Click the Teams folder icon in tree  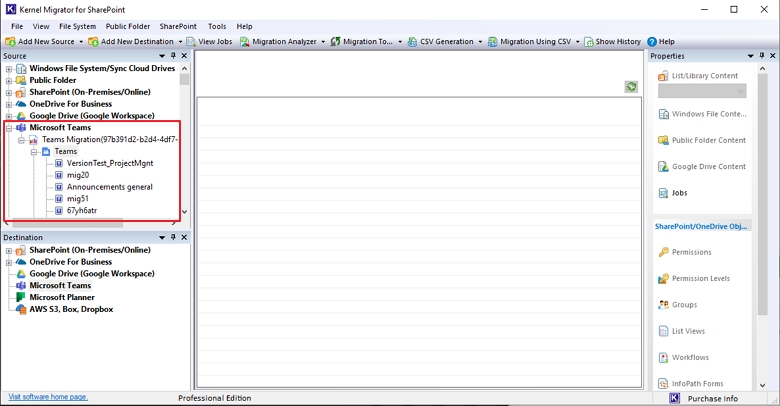pos(46,151)
